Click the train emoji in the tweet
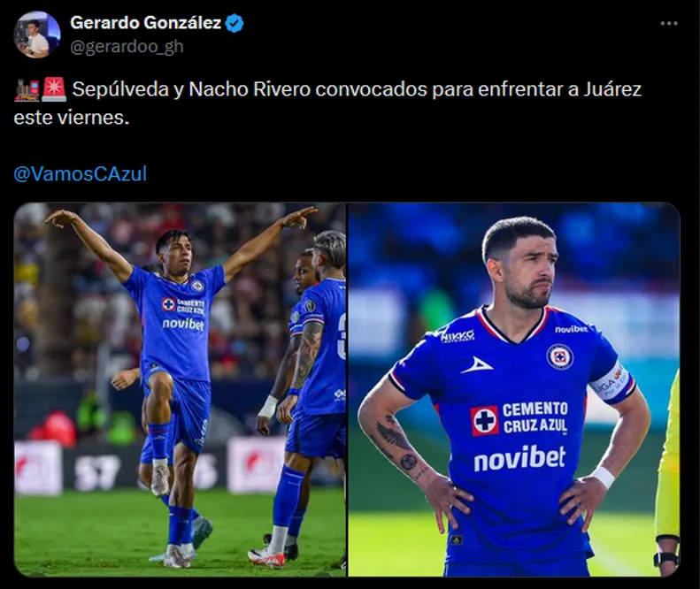This screenshot has width=700, height=589. [x=26, y=90]
